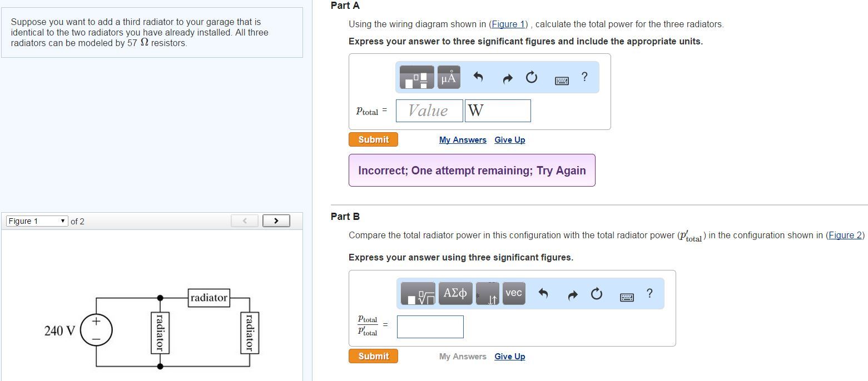This screenshot has height=381, width=868.
Task: Redo the last edit in Part B
Action: pyautogui.click(x=573, y=294)
